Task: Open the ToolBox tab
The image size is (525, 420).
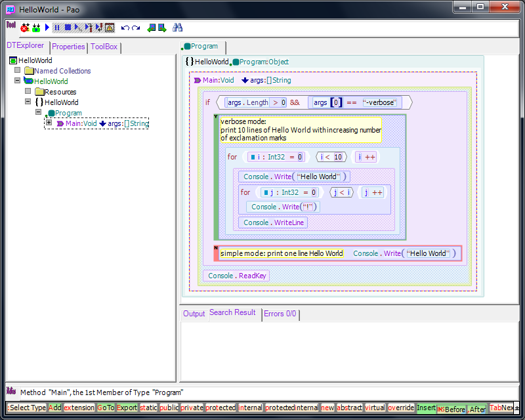Action: [104, 47]
